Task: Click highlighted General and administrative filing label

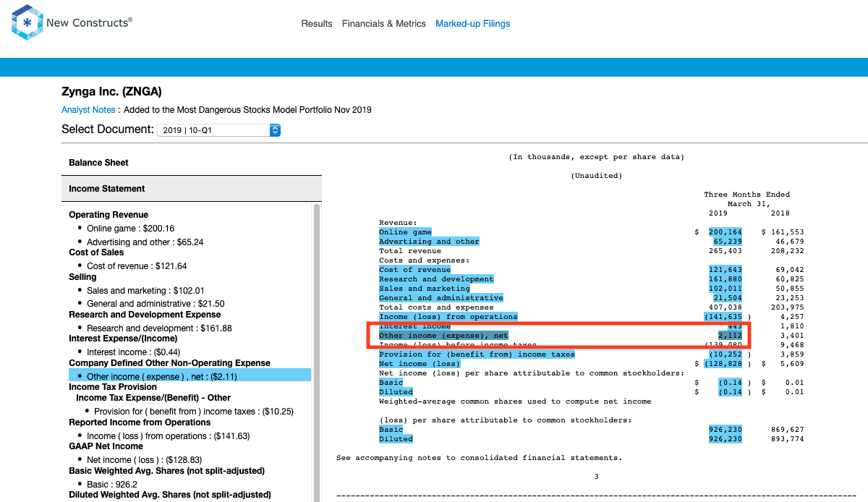Action: pos(441,298)
